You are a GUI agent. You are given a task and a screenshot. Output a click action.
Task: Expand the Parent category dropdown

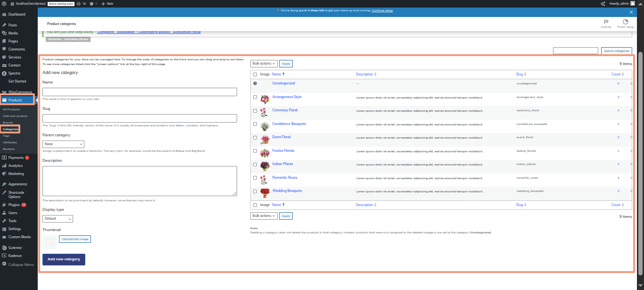[63, 144]
